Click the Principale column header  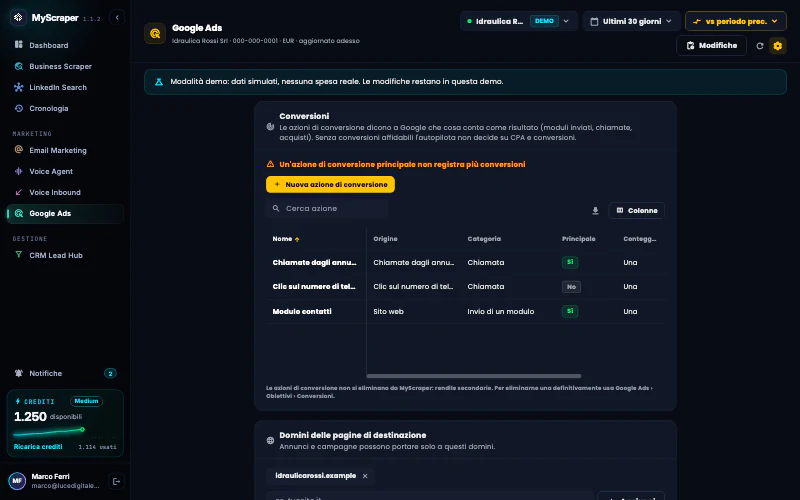[579, 239]
